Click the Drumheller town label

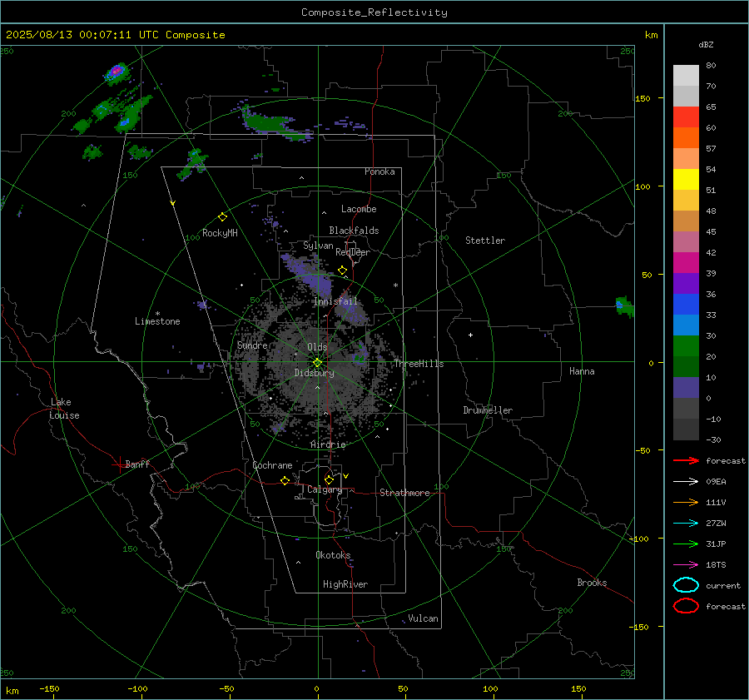(488, 410)
